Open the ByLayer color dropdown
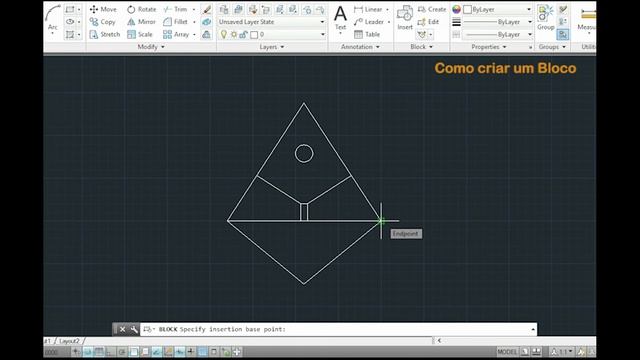 click(x=498, y=9)
